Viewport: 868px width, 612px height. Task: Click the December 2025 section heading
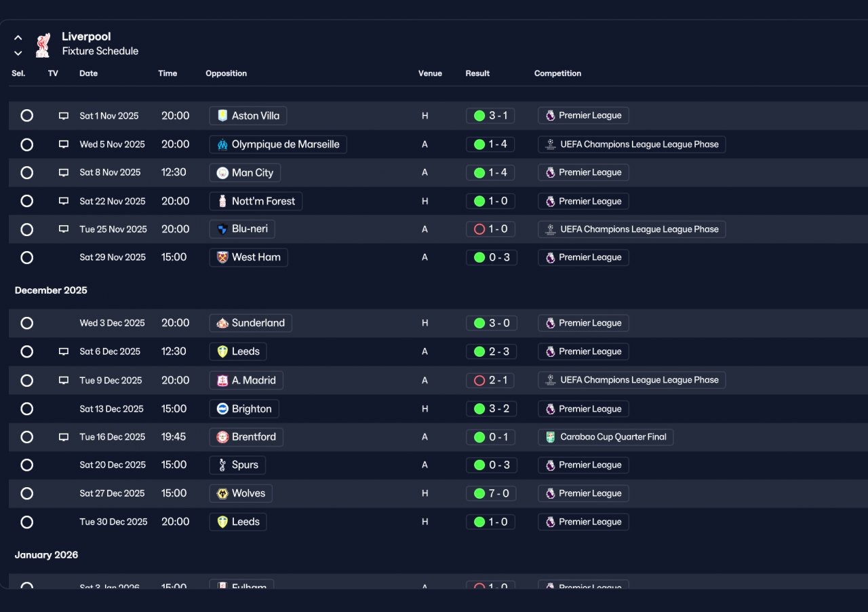tap(51, 290)
